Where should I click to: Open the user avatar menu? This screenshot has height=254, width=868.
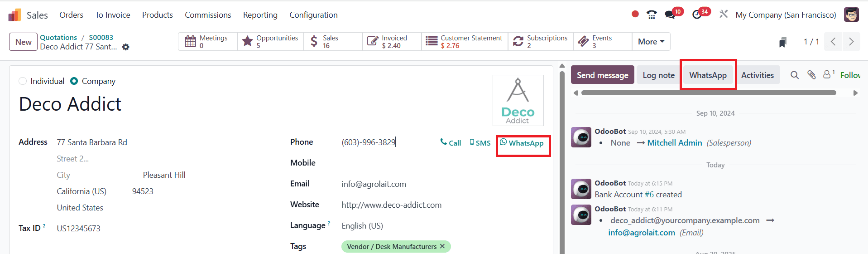point(851,15)
